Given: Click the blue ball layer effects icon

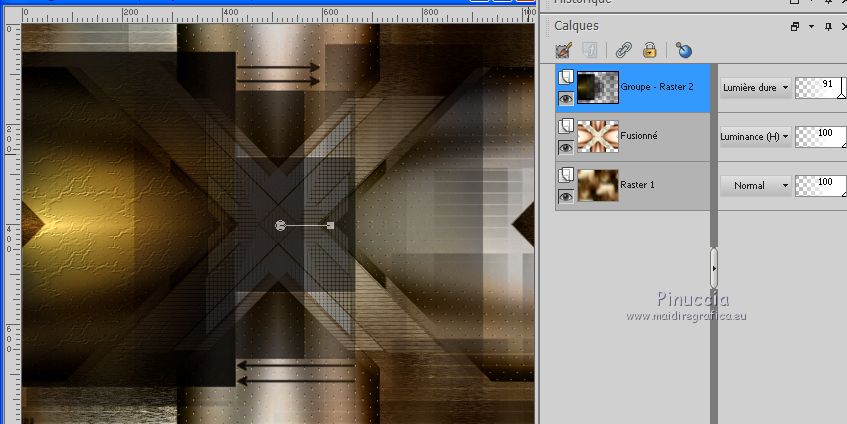Looking at the screenshot, I should [684, 51].
